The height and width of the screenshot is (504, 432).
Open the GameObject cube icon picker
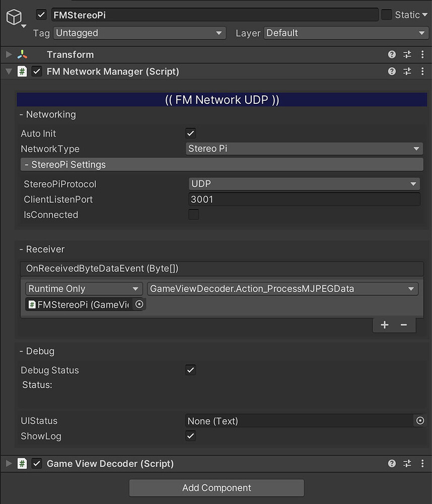[x=16, y=18]
